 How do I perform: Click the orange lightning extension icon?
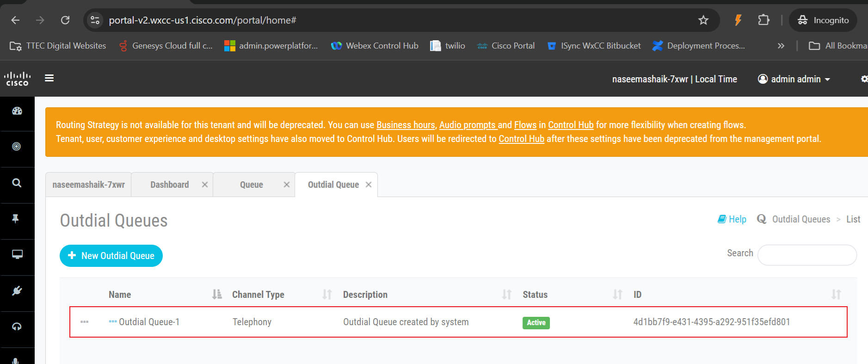(x=738, y=20)
